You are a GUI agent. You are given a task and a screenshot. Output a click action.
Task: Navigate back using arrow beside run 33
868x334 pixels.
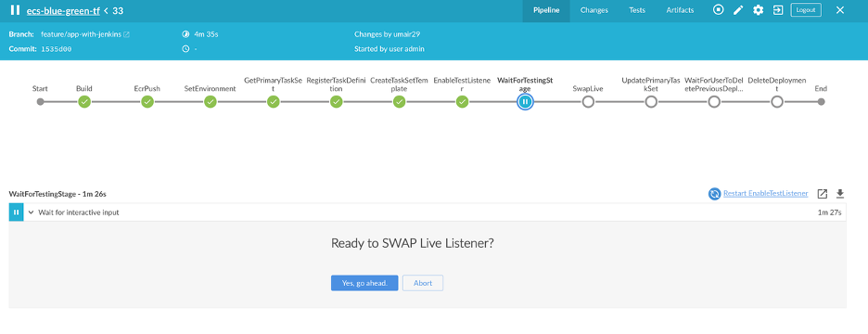coord(107,10)
